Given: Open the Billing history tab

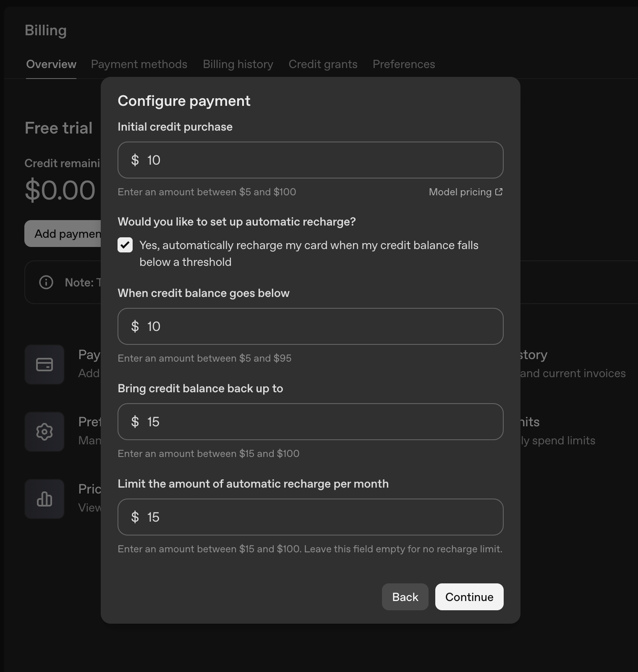Looking at the screenshot, I should click(238, 64).
